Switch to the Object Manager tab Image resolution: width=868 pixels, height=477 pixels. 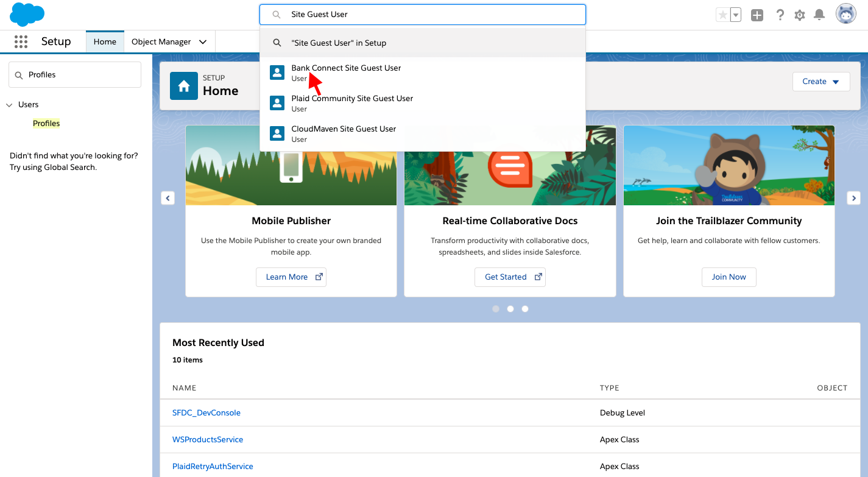pyautogui.click(x=161, y=41)
